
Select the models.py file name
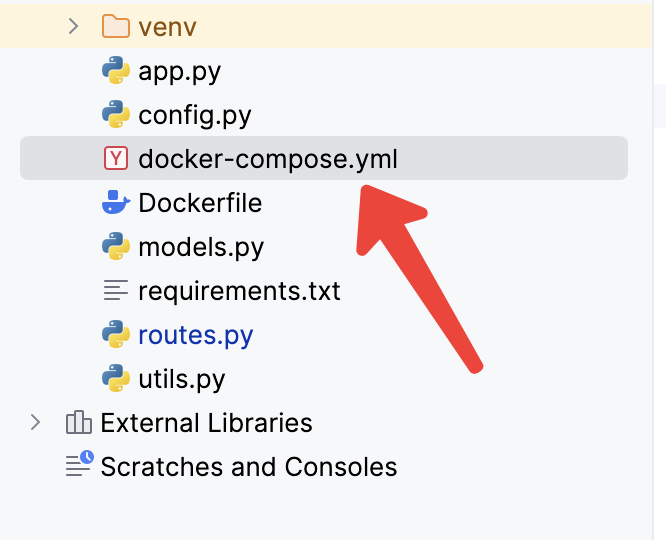point(201,247)
